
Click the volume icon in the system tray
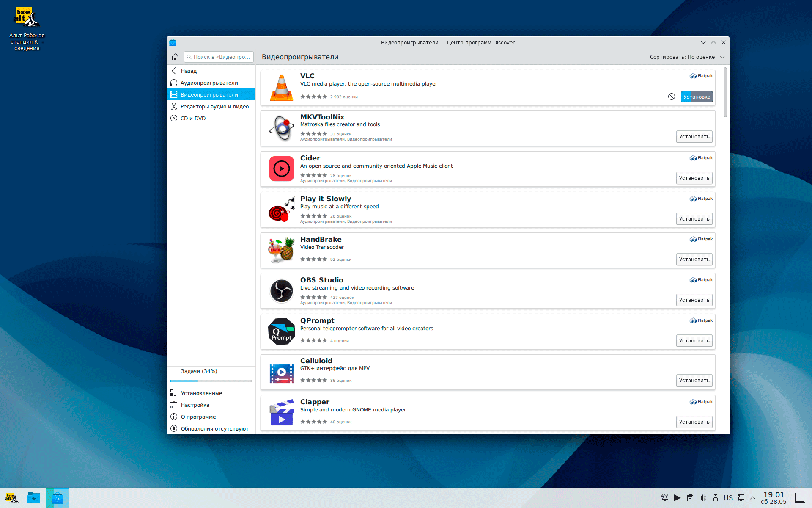click(702, 498)
